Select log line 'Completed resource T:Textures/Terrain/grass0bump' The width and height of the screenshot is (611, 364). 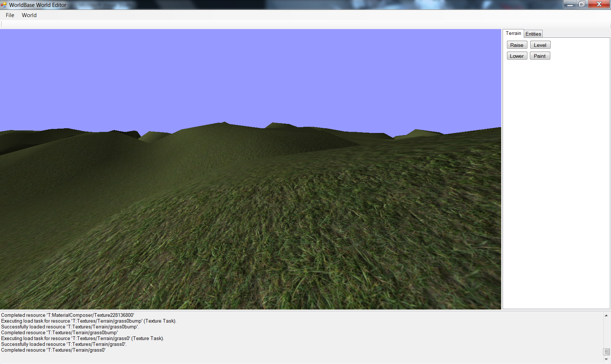click(60, 333)
